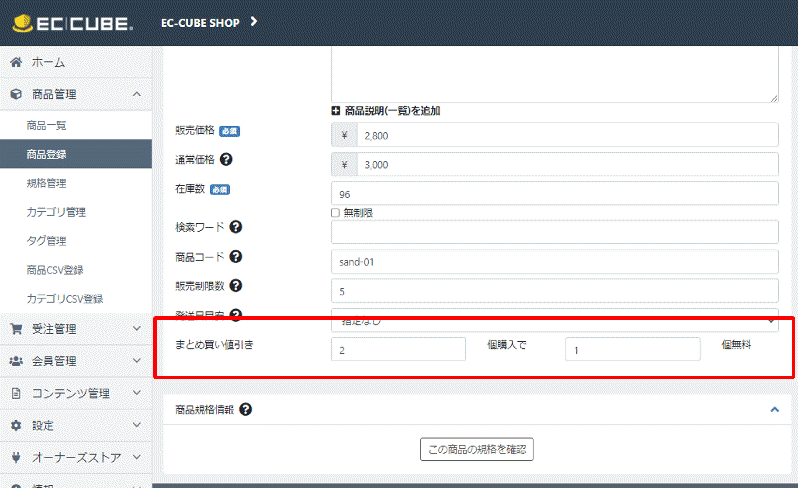Click help icon beside 商品規格情報

pos(245,409)
